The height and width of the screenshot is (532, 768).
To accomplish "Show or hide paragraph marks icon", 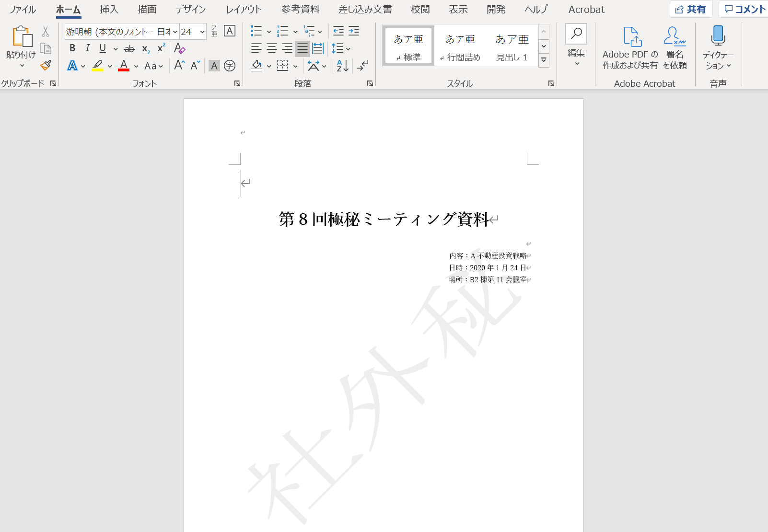I will 363,65.
